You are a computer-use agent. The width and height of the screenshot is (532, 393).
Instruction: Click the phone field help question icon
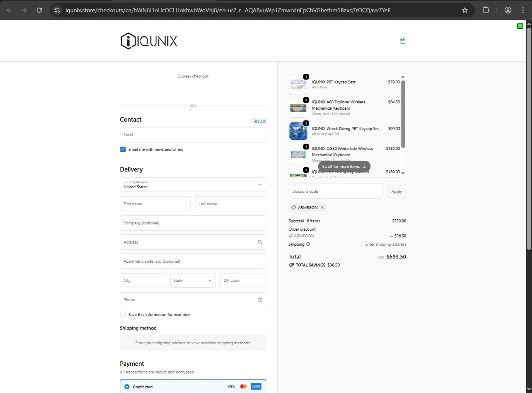click(260, 300)
